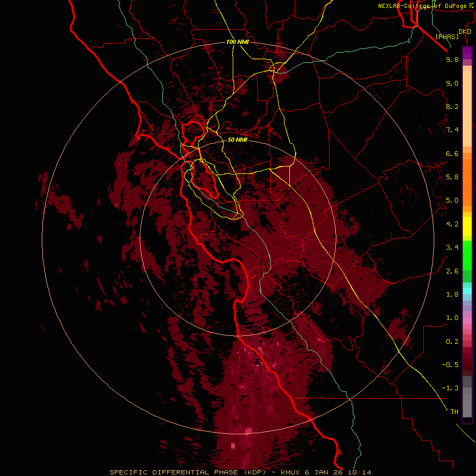Pick the light peach segment of the color bar
The width and height of the screenshot is (476, 476).
click(467, 108)
